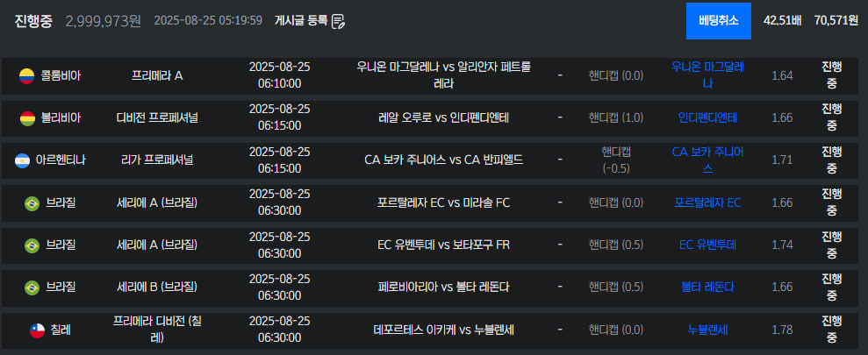Click the Argentina flag icon
The width and height of the screenshot is (868, 355).
click(22, 160)
